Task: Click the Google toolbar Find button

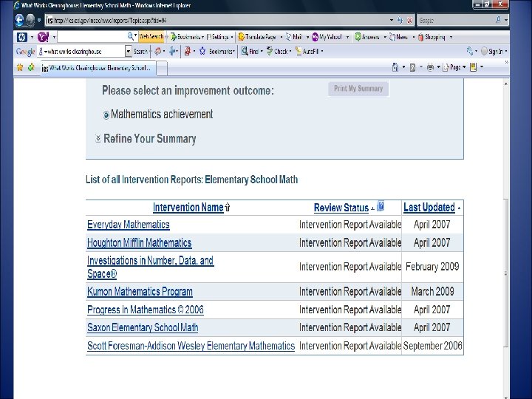Action: [x=250, y=51]
